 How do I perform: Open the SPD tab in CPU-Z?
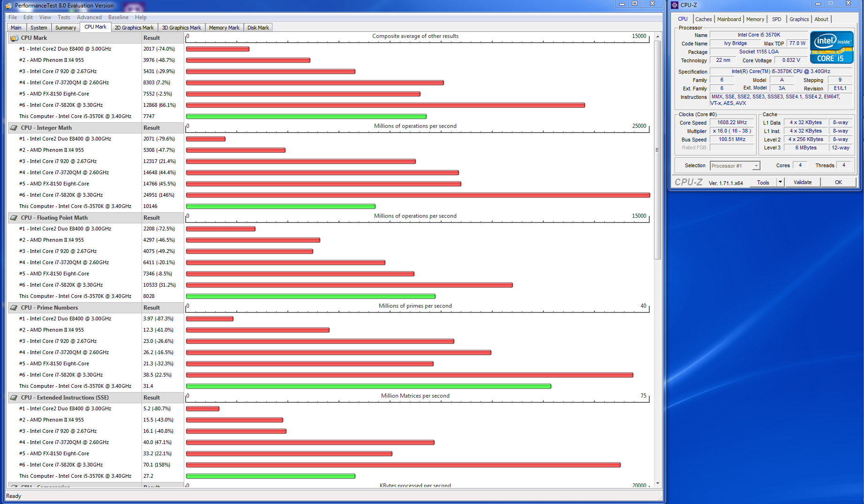(x=777, y=19)
